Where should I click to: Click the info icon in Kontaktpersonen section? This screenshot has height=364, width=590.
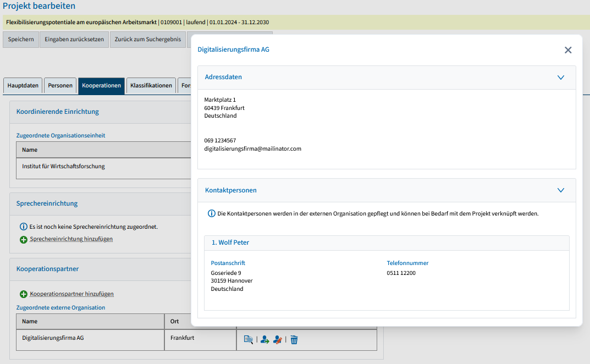coord(212,213)
